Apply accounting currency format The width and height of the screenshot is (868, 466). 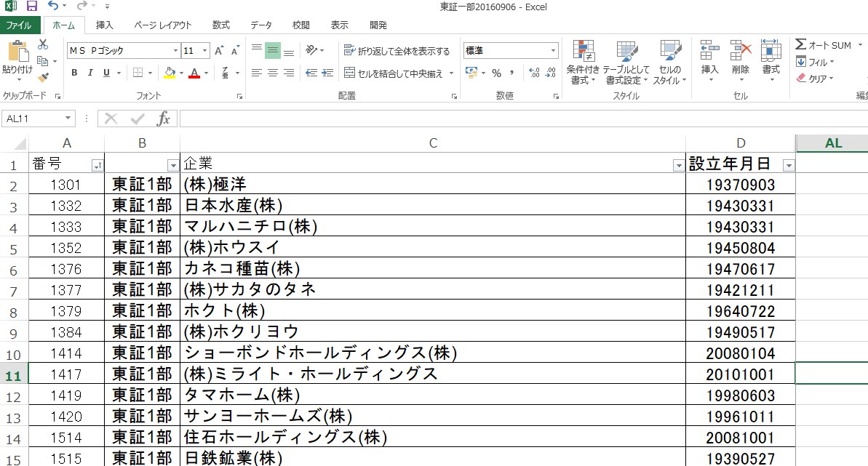(x=471, y=73)
